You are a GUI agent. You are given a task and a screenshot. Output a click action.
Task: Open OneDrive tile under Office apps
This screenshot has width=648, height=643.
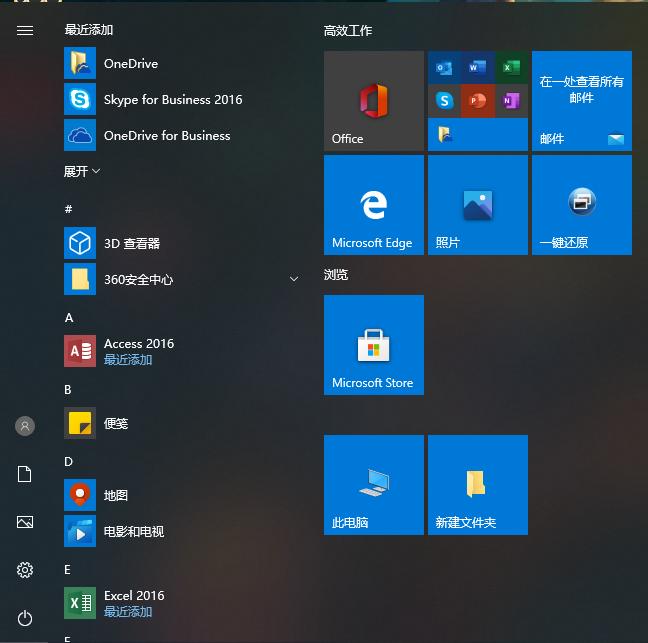[478, 135]
